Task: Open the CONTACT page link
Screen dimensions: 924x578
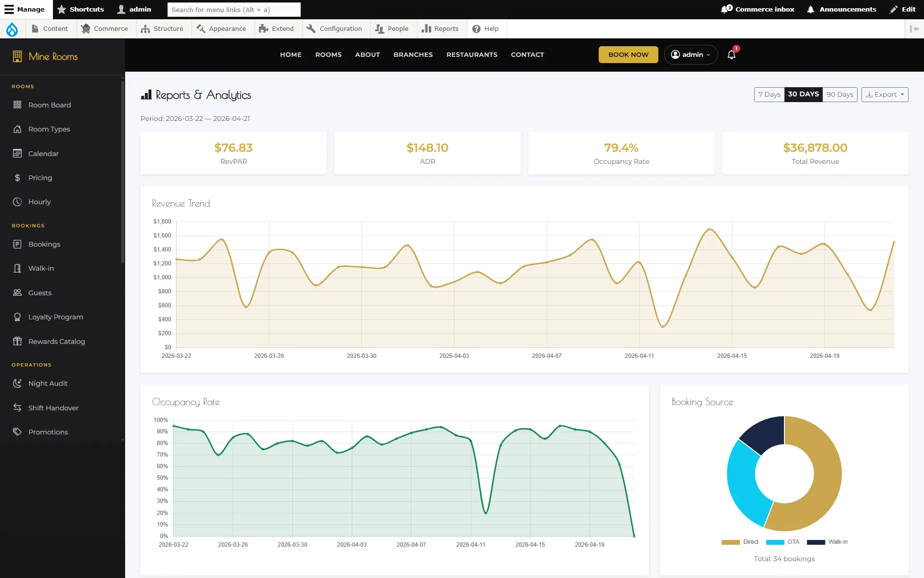Action: tap(527, 54)
